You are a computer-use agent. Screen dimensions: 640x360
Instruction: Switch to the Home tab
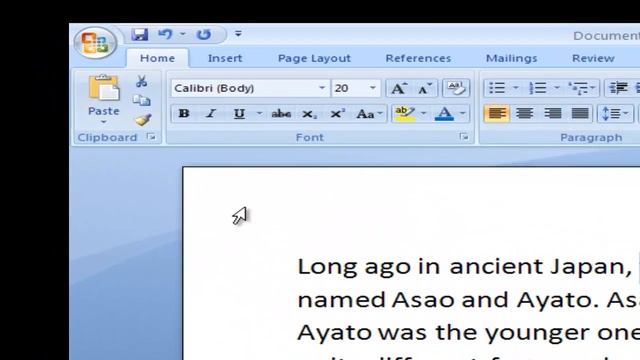coord(158,58)
